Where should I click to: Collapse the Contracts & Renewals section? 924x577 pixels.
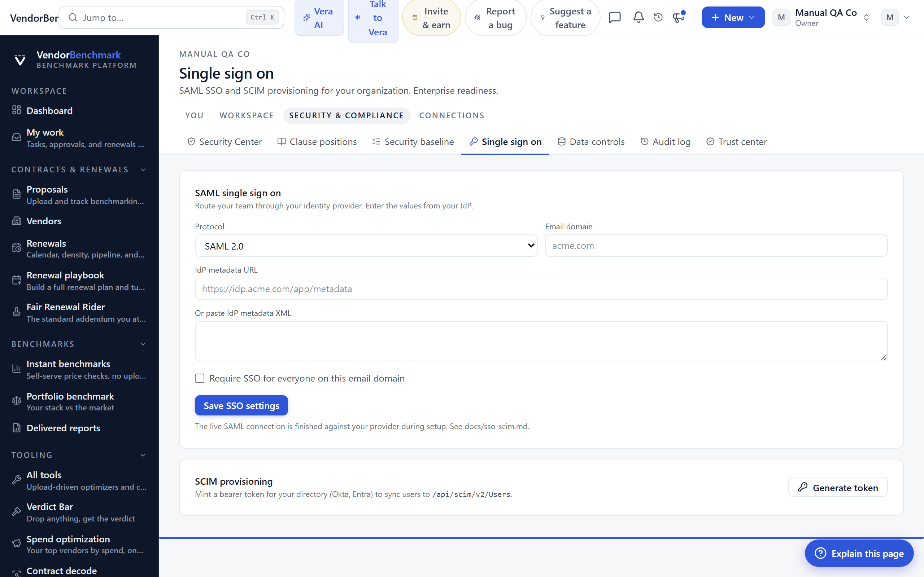143,169
